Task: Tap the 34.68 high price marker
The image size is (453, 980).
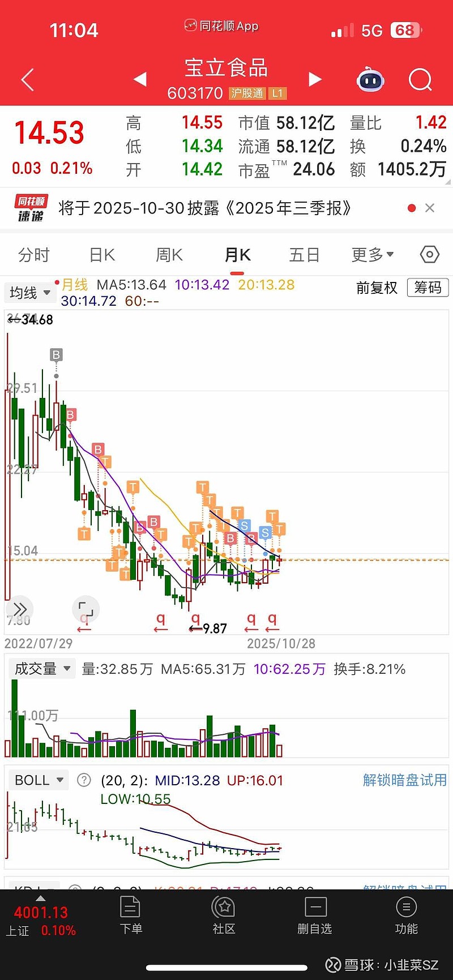Action: [31, 320]
